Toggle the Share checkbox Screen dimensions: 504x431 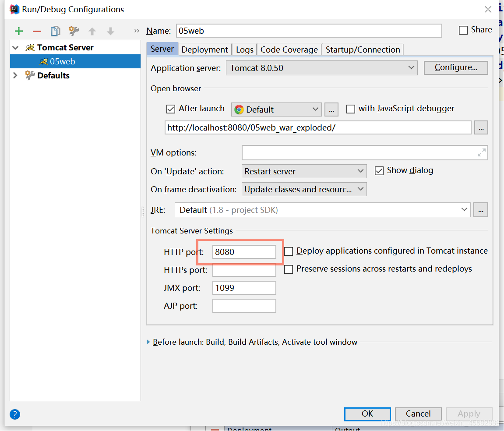[463, 30]
